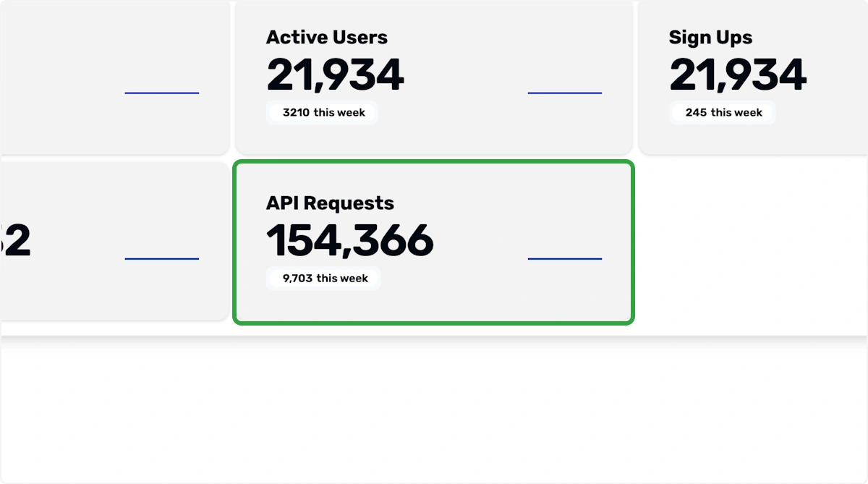
Task: Click the Sign Ups 21,934 value
Action: click(738, 75)
